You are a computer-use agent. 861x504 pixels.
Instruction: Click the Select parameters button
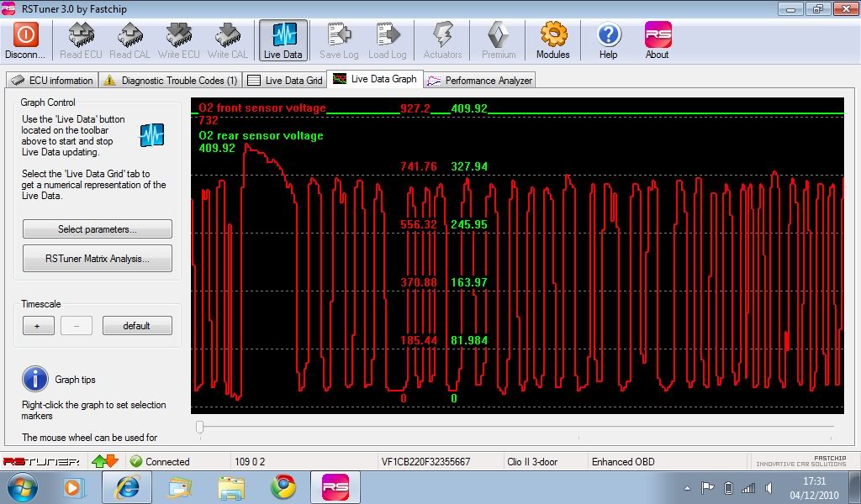[97, 229]
